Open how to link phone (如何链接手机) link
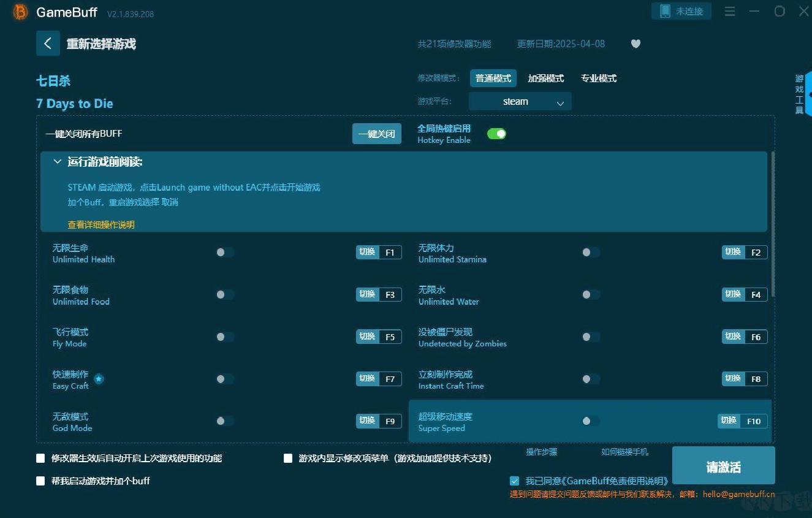The image size is (812, 518). coord(624,452)
